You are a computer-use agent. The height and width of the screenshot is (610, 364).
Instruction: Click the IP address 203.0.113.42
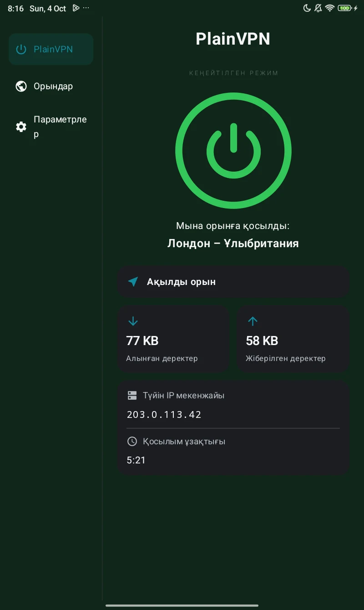click(x=164, y=415)
